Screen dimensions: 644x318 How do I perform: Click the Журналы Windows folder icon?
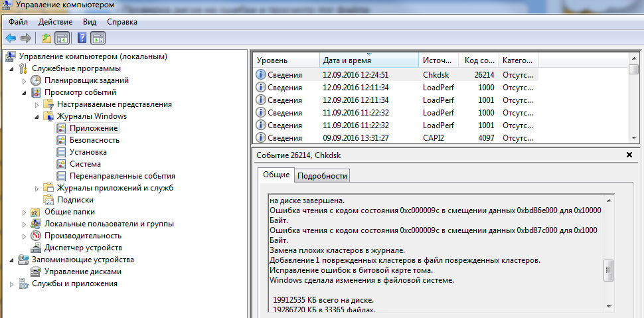pos(48,116)
